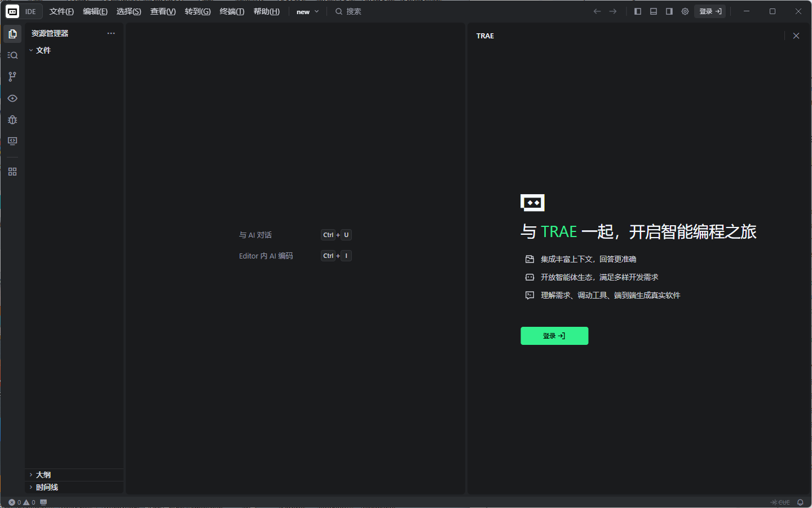Open the 选择(S) menu
The image size is (812, 508).
(x=129, y=11)
